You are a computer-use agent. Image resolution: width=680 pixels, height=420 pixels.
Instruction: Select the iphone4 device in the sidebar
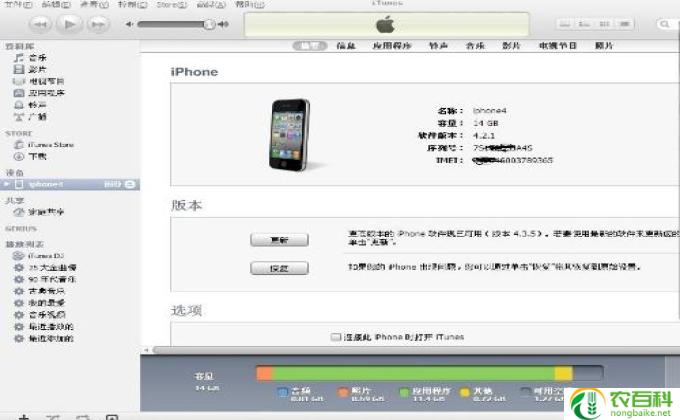coord(69,184)
